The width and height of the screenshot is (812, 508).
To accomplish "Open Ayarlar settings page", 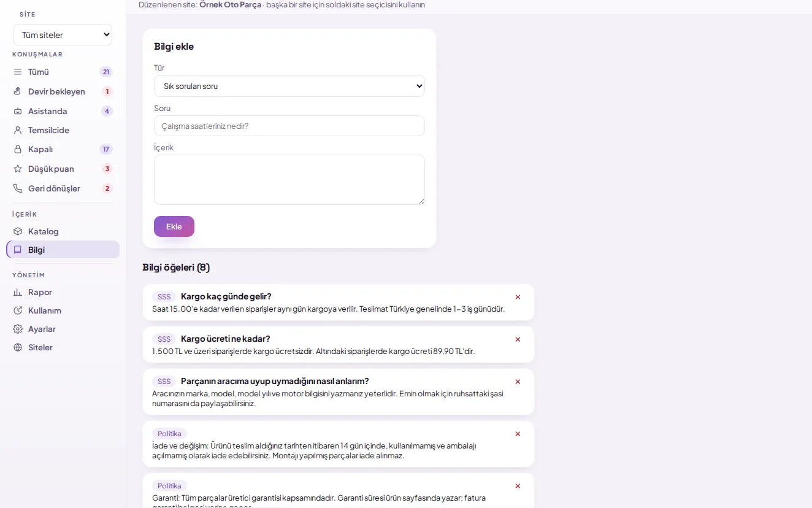I will (63, 329).
